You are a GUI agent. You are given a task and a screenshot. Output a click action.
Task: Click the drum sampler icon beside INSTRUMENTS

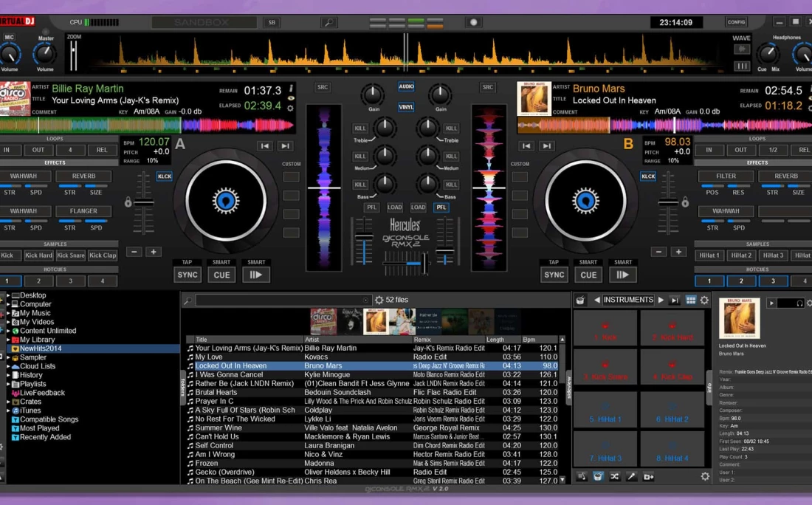(580, 300)
